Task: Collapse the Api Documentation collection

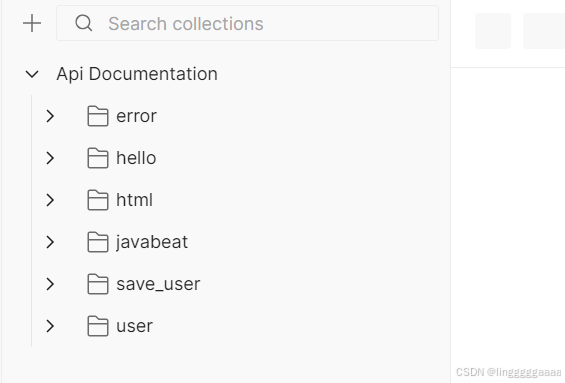Action: [32, 74]
